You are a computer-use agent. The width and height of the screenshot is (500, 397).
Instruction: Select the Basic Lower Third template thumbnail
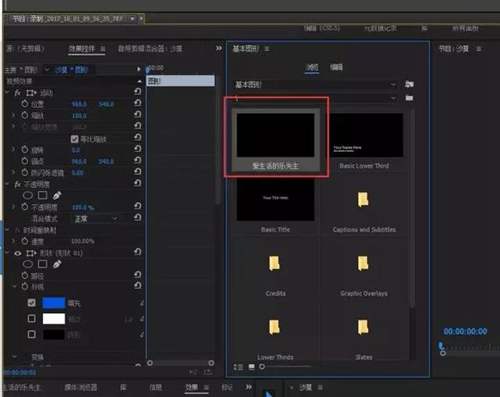coord(366,135)
